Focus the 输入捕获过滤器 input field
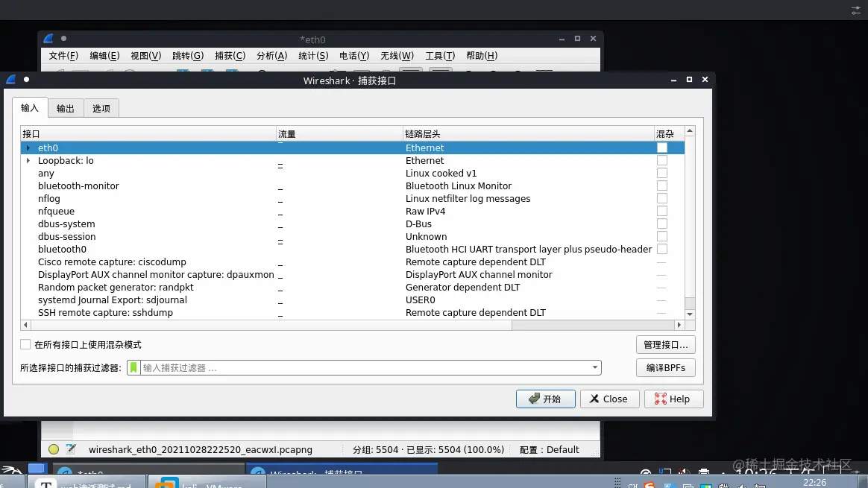Viewport: 868px width, 488px height. (365, 367)
